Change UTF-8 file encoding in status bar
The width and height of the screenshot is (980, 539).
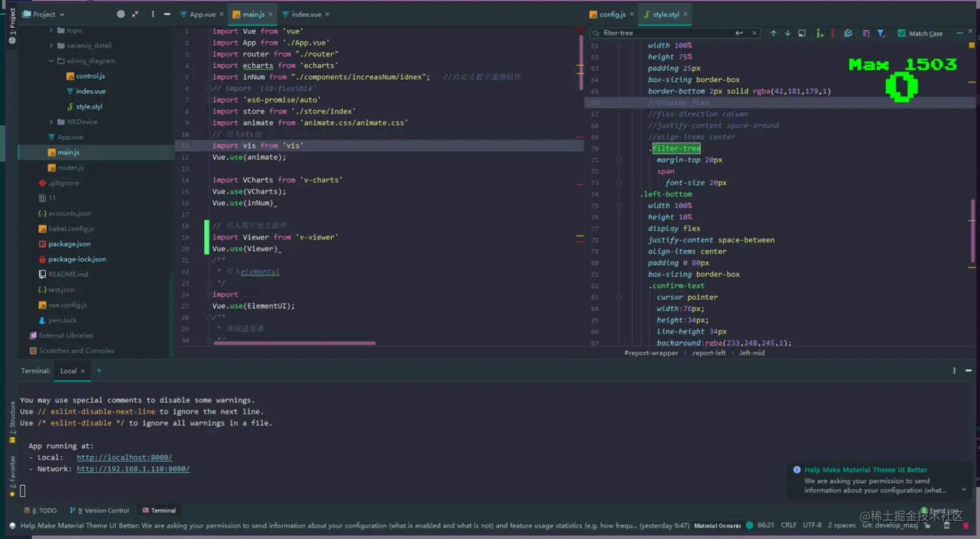(x=812, y=525)
